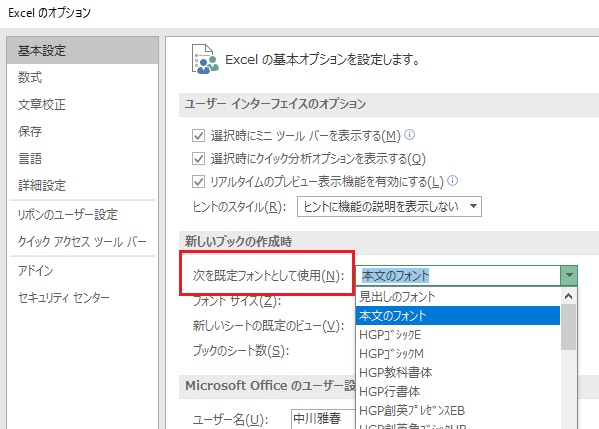
Task: Toggle クイック分析オプションを表示する checkbox
Action: pyautogui.click(x=198, y=159)
